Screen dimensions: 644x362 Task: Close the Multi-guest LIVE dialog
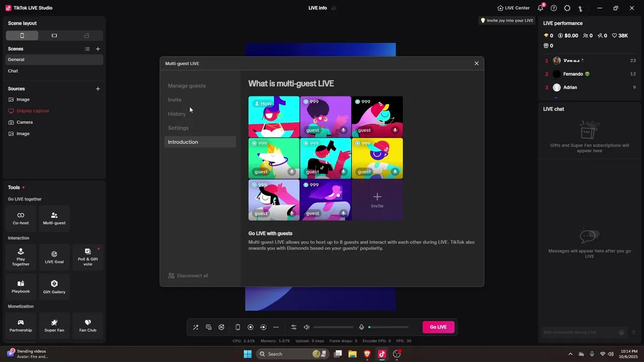coord(476,63)
